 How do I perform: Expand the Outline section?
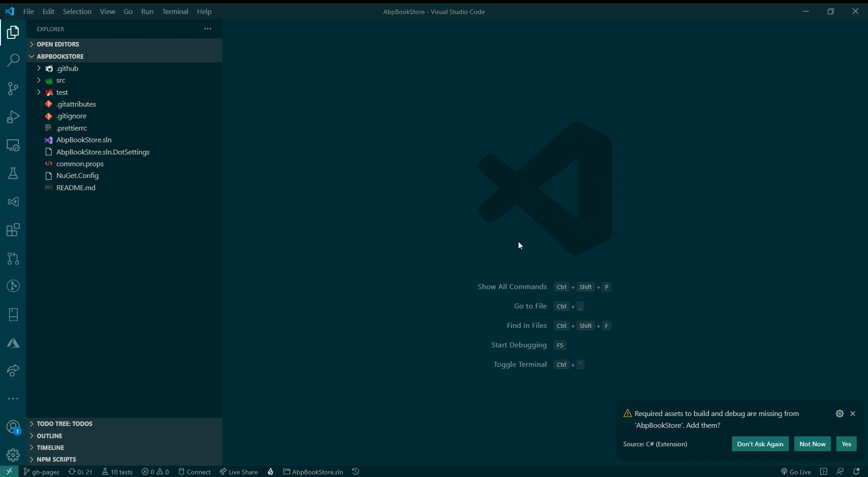(x=124, y=436)
